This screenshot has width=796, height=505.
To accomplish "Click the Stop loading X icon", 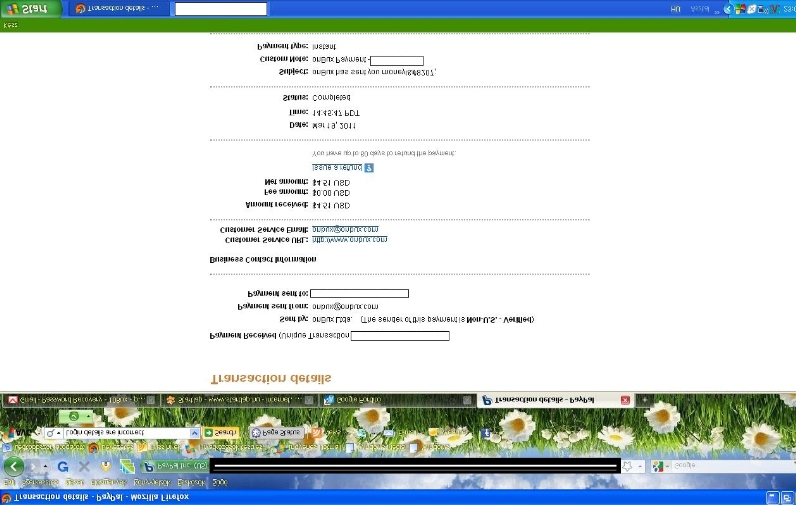I will [84, 466].
